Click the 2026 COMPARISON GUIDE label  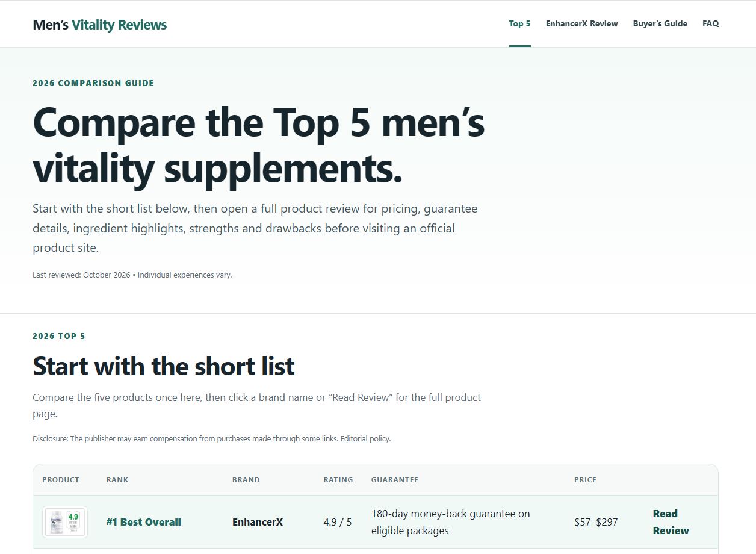point(93,83)
